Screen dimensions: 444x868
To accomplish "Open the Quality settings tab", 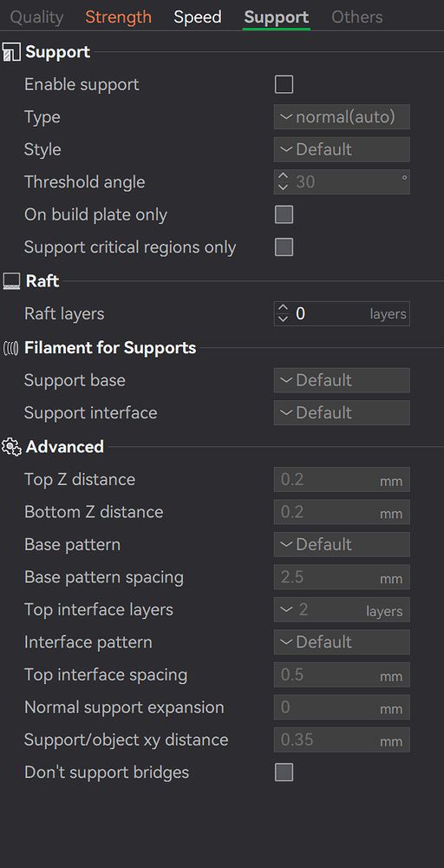I will (36, 17).
